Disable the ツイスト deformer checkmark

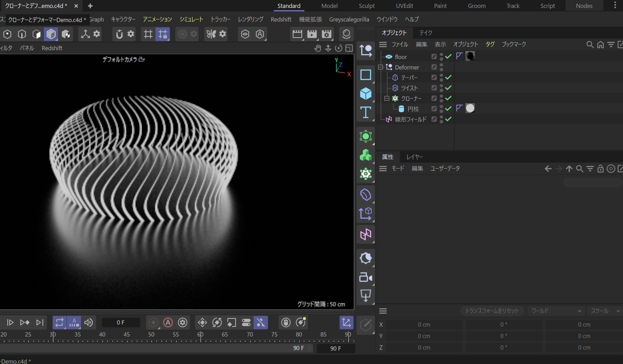pos(448,88)
